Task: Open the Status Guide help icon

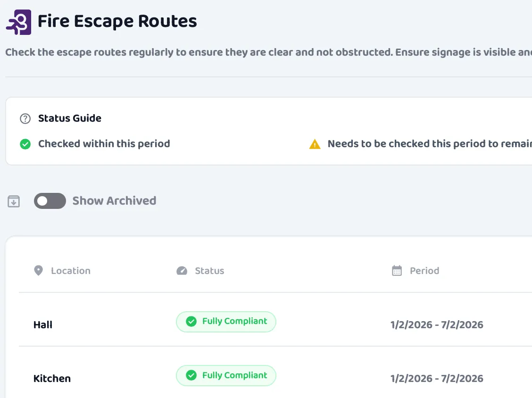Action: pyautogui.click(x=25, y=118)
